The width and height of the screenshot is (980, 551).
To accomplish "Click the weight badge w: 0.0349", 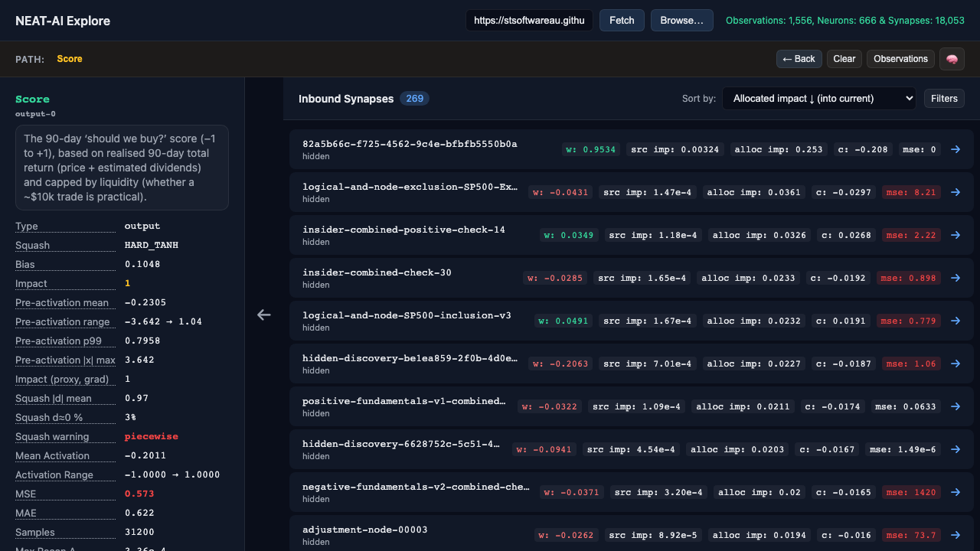I will coord(569,235).
